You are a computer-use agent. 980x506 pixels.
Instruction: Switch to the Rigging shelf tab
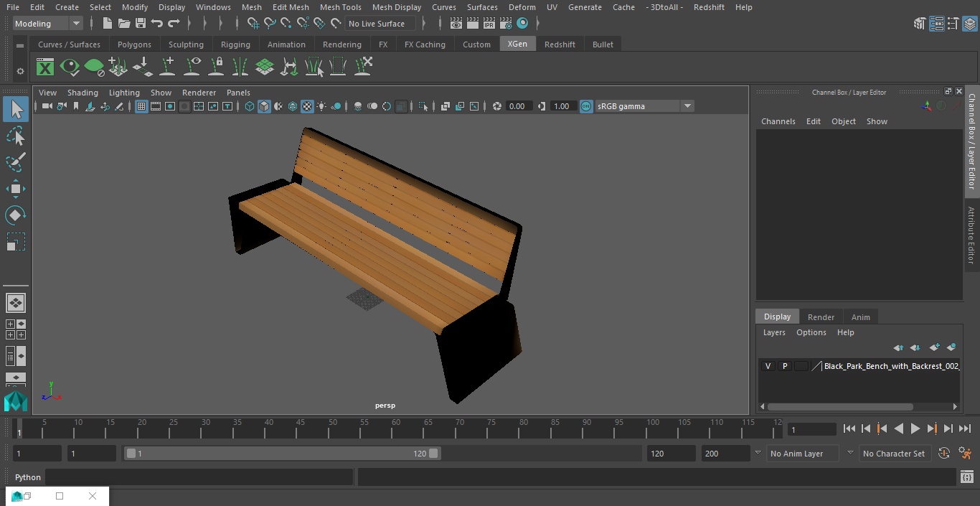point(235,44)
